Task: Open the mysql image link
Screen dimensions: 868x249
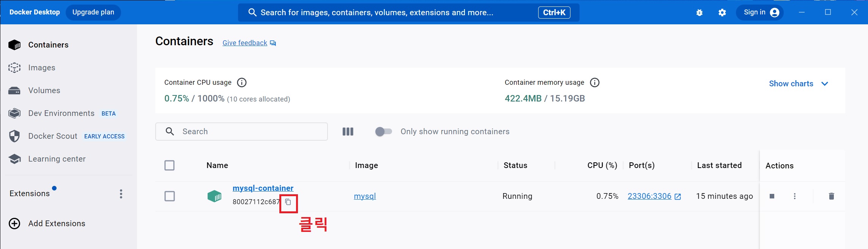Action: (365, 196)
